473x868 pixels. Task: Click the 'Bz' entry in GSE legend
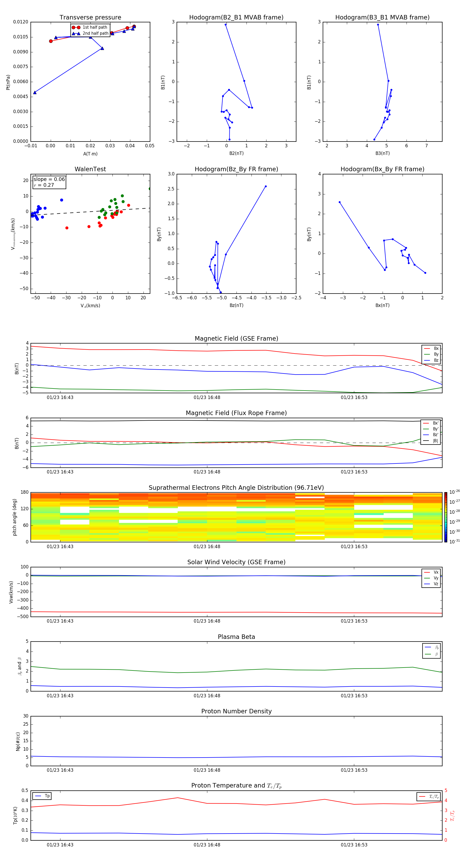pyautogui.click(x=431, y=360)
